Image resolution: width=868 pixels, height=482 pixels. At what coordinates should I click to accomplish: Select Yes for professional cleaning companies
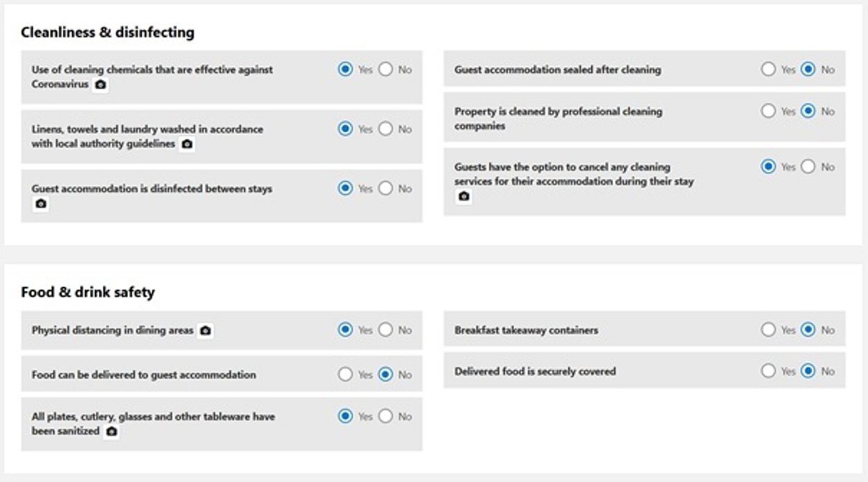pos(768,111)
